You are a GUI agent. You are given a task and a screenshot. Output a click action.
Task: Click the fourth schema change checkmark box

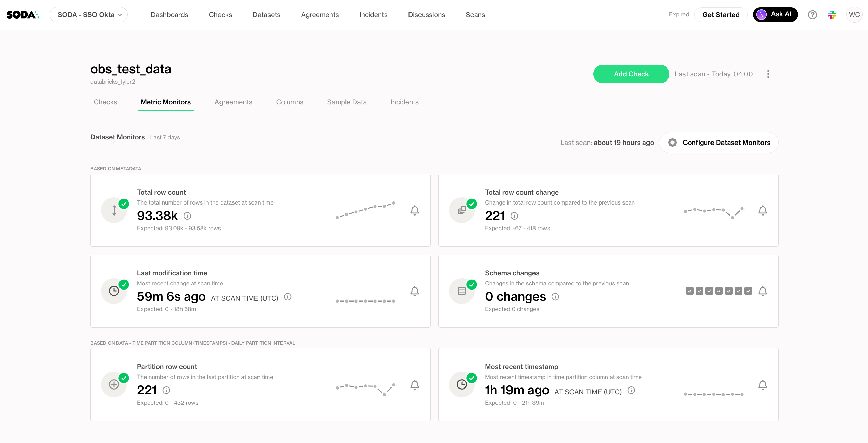719,291
